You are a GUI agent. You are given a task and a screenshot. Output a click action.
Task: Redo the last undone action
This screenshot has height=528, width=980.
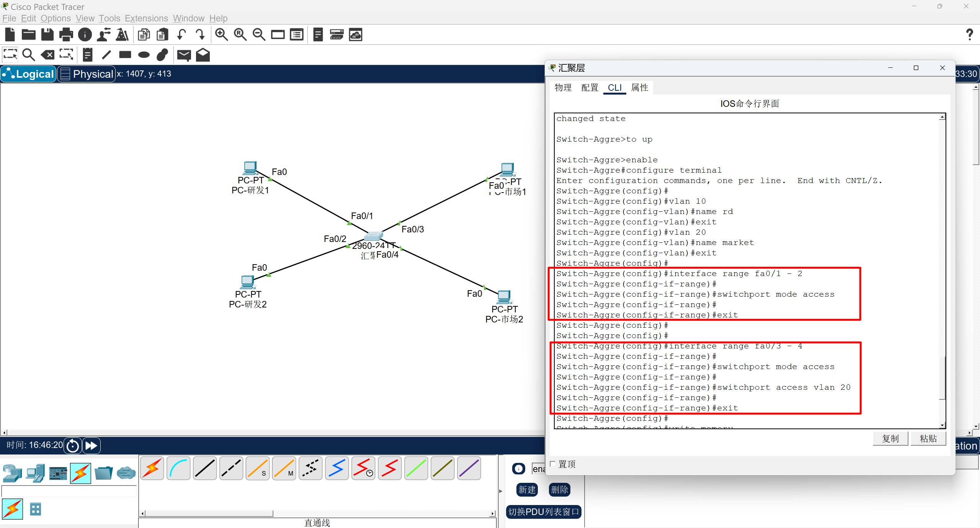coord(200,35)
